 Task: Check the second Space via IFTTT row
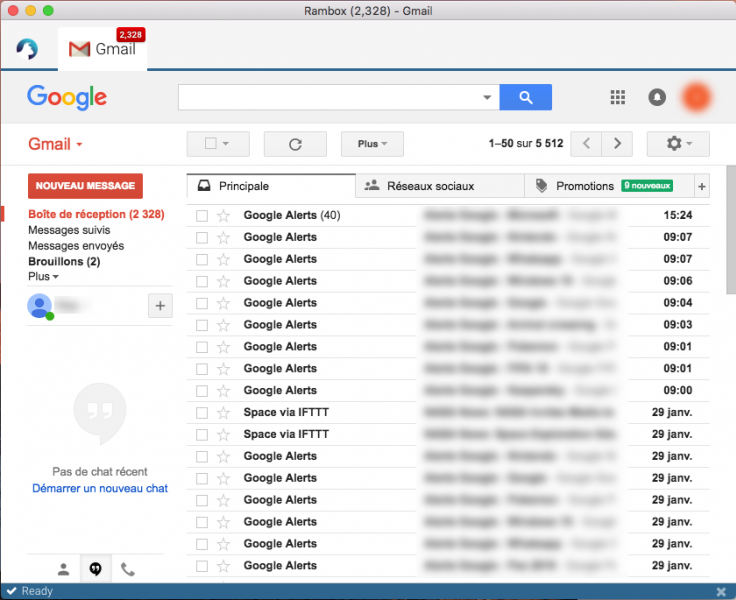coord(202,435)
